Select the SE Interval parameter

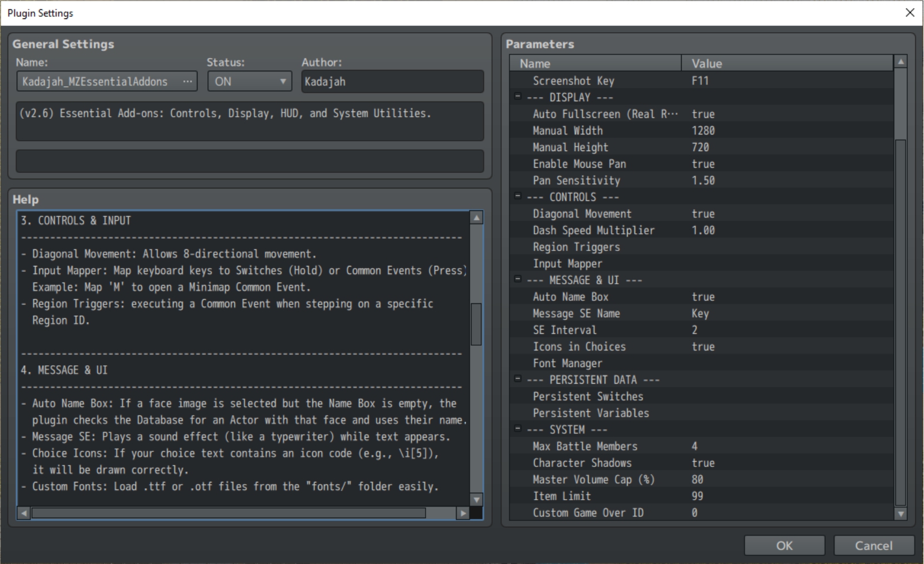pyautogui.click(x=701, y=330)
